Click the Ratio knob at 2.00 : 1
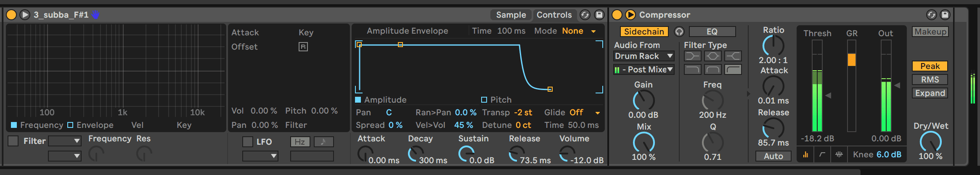The width and height of the screenshot is (980, 175). coord(773,45)
